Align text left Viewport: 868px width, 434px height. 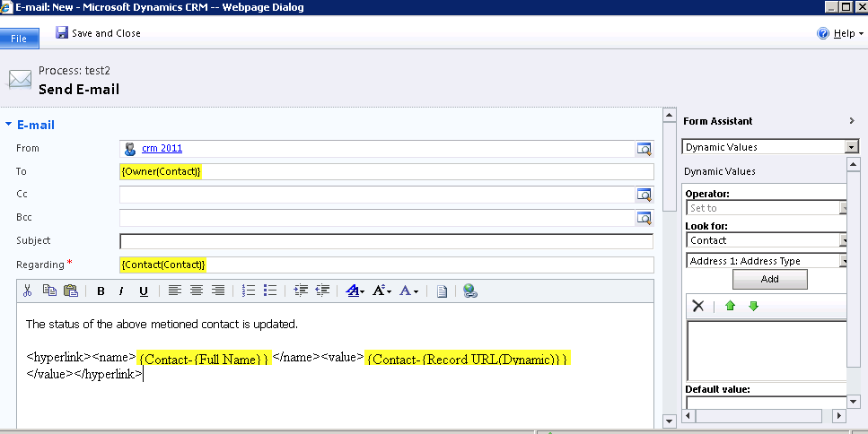[x=175, y=291]
